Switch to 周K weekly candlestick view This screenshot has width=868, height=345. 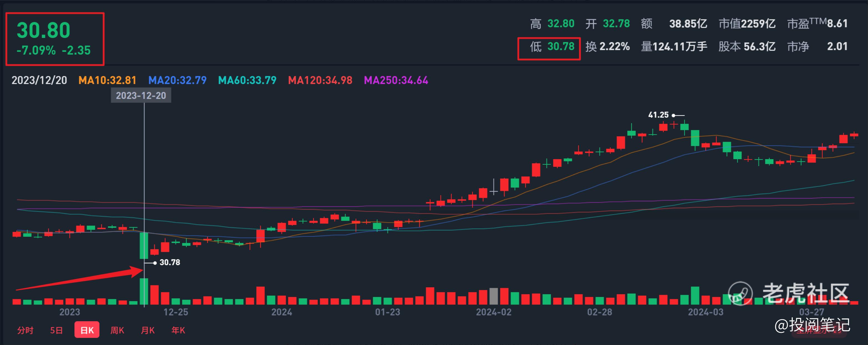point(117,330)
